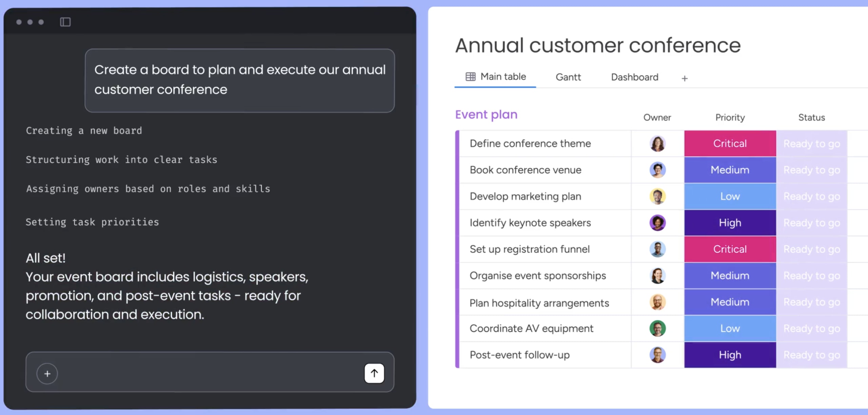Viewport: 868px width, 415px height.
Task: Open owner avatar for Post-event follow-up
Action: [657, 355]
